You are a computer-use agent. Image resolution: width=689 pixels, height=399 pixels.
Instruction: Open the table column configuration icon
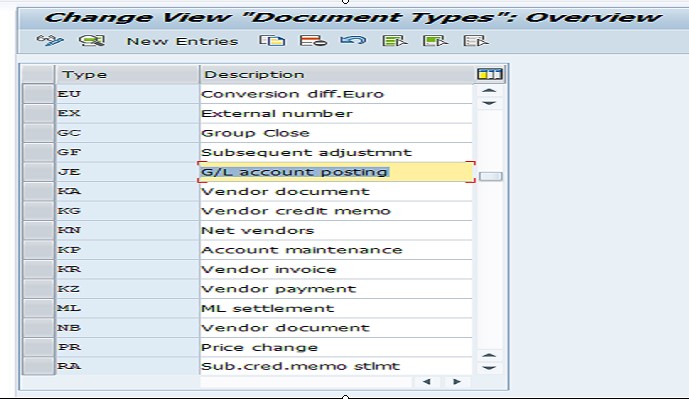tap(490, 74)
